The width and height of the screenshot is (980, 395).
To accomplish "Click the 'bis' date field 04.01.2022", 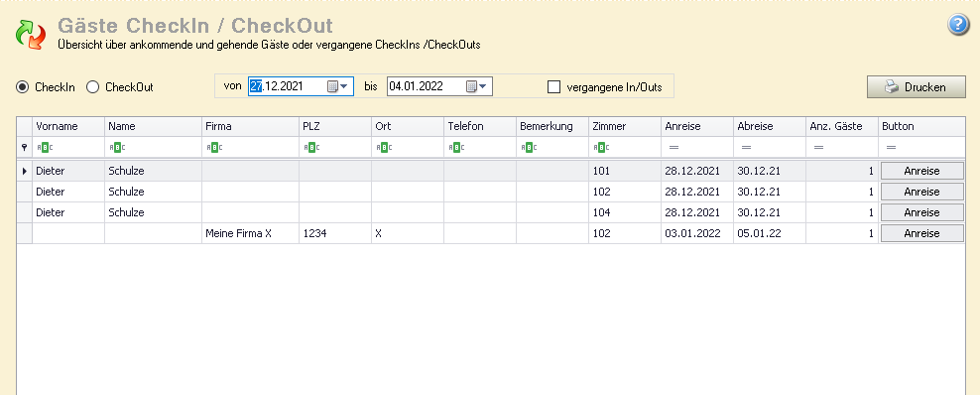I will (x=425, y=86).
